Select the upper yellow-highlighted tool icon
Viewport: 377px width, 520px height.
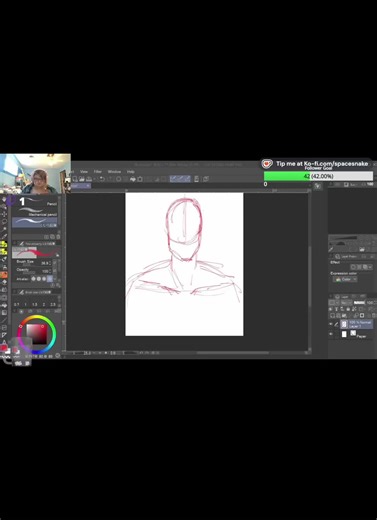[x=4, y=244]
